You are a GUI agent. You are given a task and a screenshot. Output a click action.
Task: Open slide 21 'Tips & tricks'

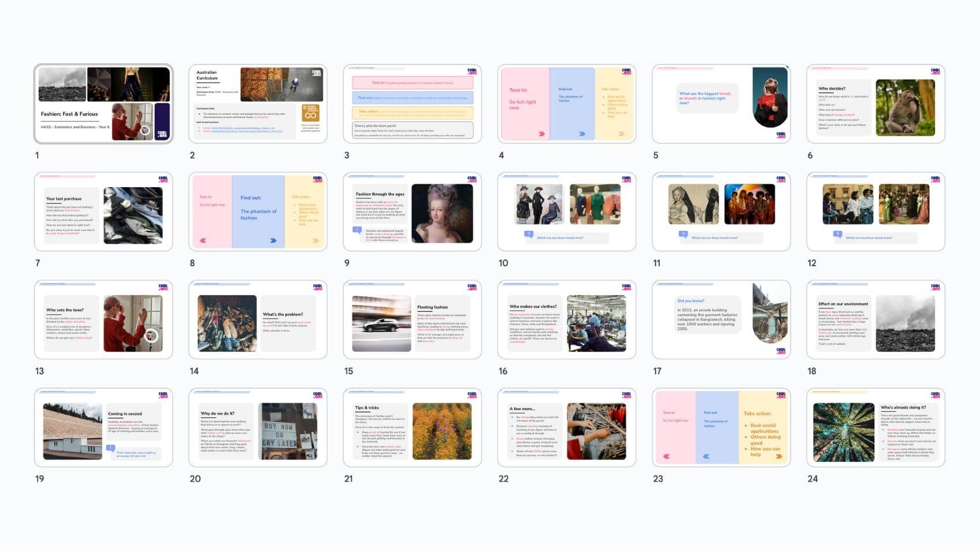click(x=412, y=428)
